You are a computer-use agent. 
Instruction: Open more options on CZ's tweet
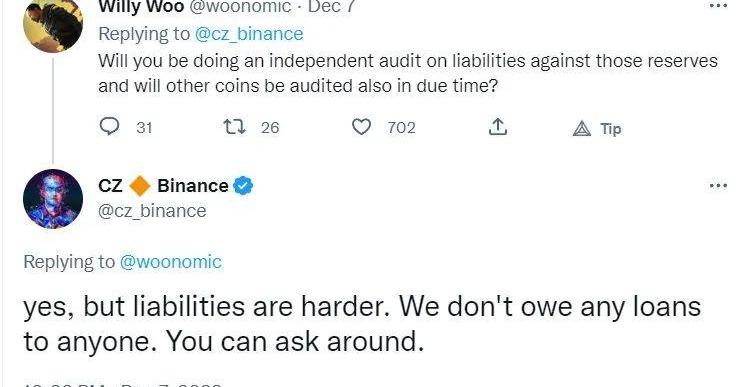[718, 185]
